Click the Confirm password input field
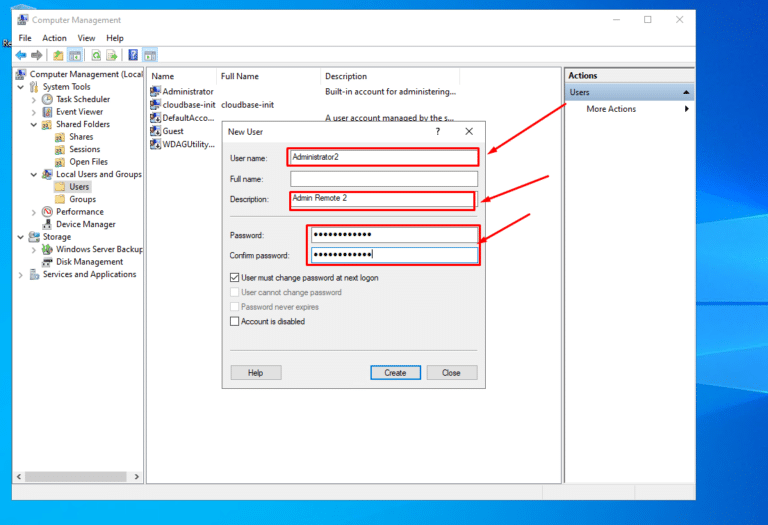This screenshot has width=768, height=525. coord(394,255)
